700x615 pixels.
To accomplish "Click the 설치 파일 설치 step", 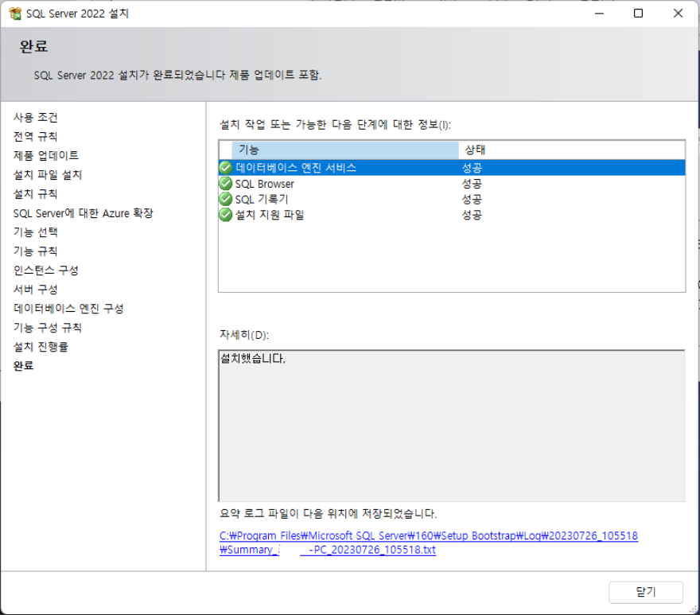I will point(47,174).
